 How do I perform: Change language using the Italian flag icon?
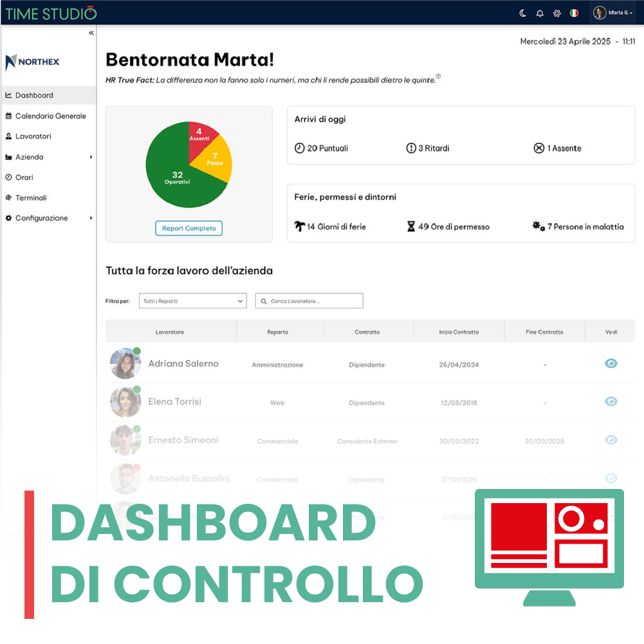coord(575,12)
